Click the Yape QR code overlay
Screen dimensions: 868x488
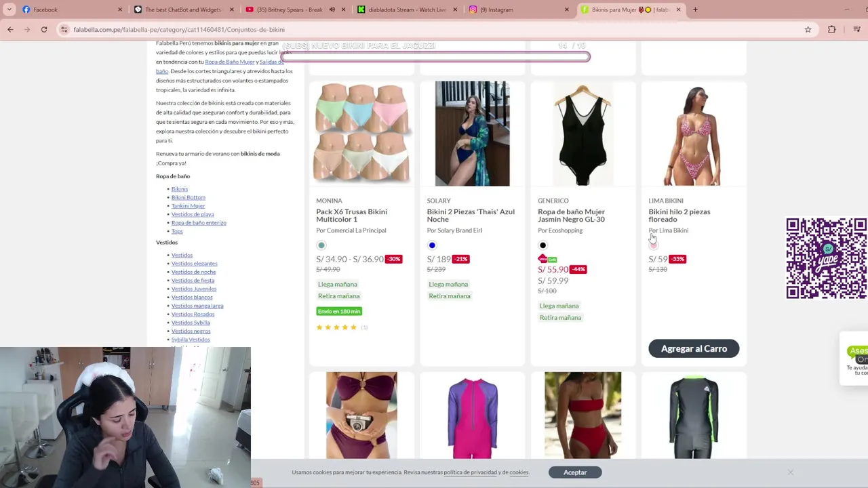click(x=826, y=258)
